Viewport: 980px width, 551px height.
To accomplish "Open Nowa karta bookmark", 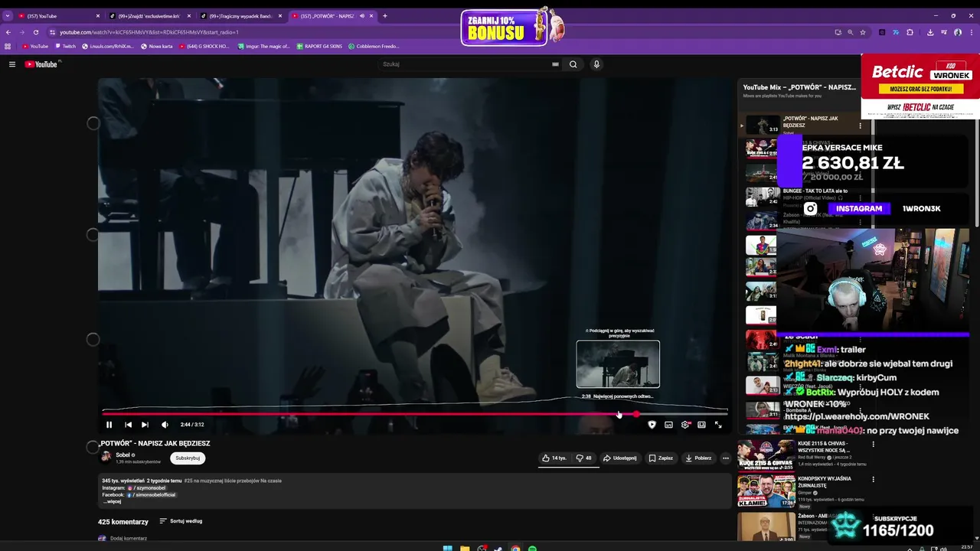I will click(x=157, y=46).
